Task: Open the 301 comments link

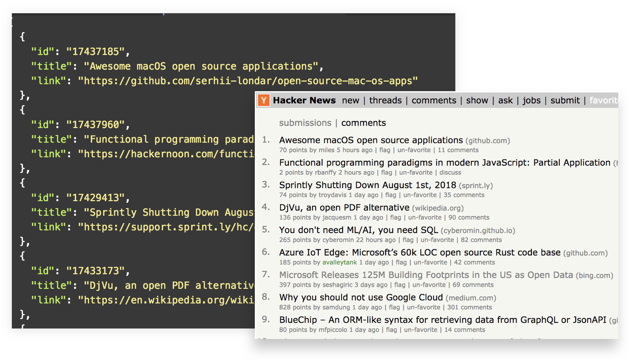Action: click(470, 307)
